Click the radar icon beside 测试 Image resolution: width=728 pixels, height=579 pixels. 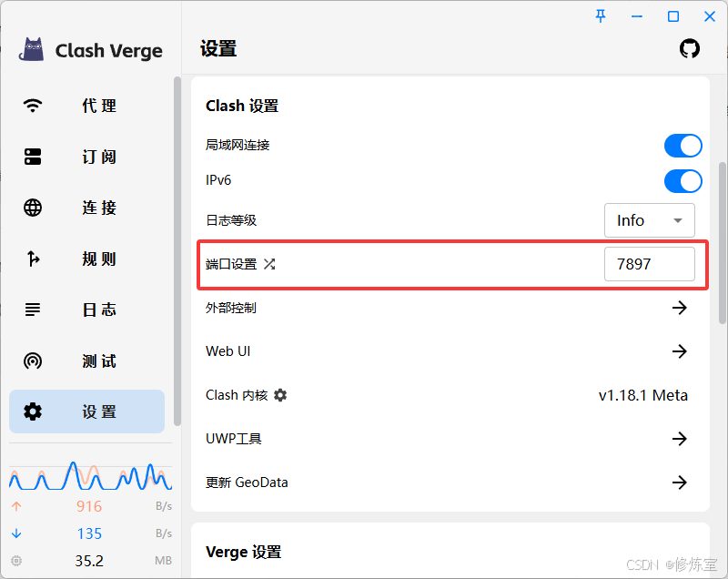click(33, 361)
